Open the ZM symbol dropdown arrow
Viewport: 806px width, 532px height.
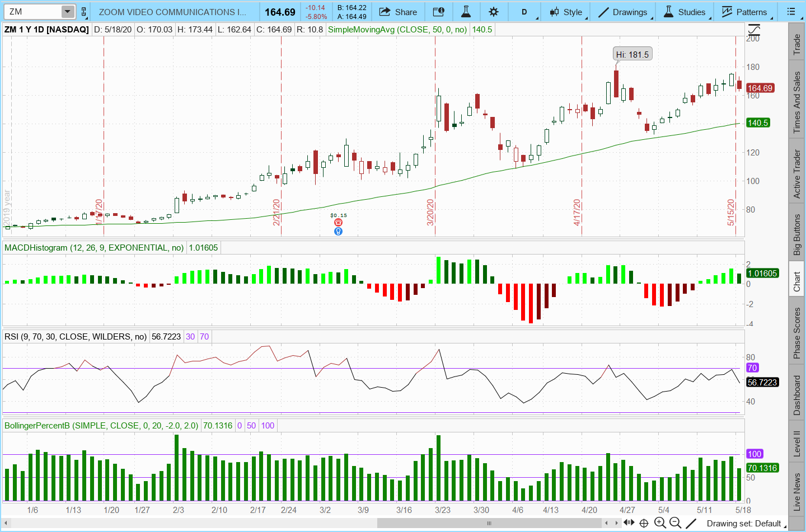[67, 12]
